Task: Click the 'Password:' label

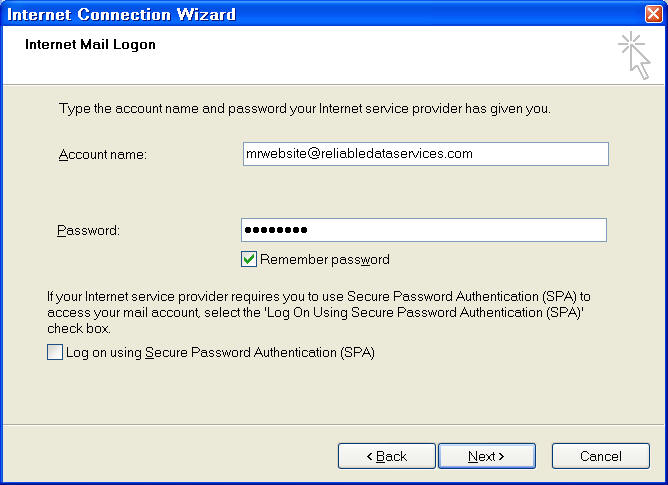Action: click(x=88, y=231)
